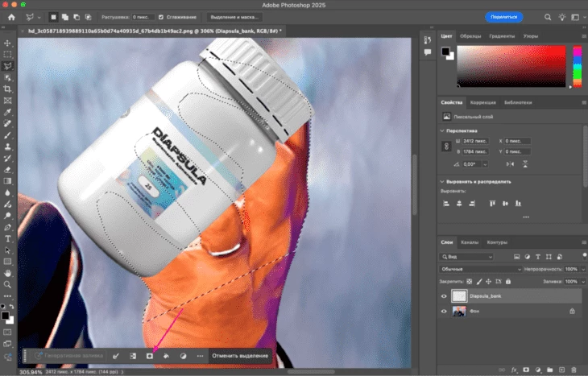This screenshot has width=588, height=376.
Task: Open the Заливка slider dropdown
Action: point(583,282)
